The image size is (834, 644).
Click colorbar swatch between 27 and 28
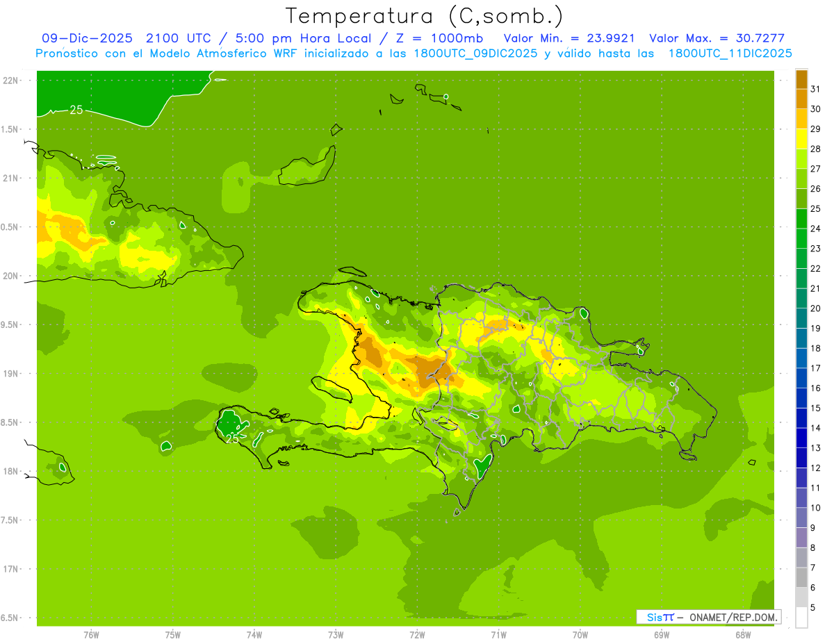(801, 159)
